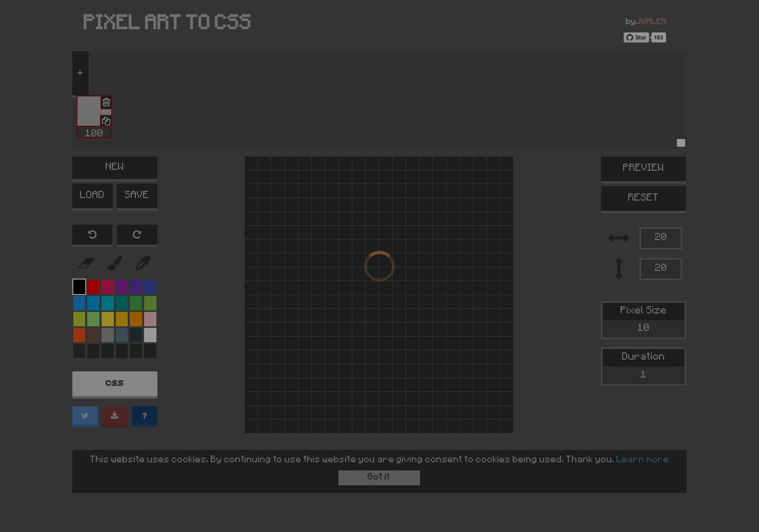Follow the Learn more cookies link
This screenshot has width=759, height=532.
coord(642,459)
